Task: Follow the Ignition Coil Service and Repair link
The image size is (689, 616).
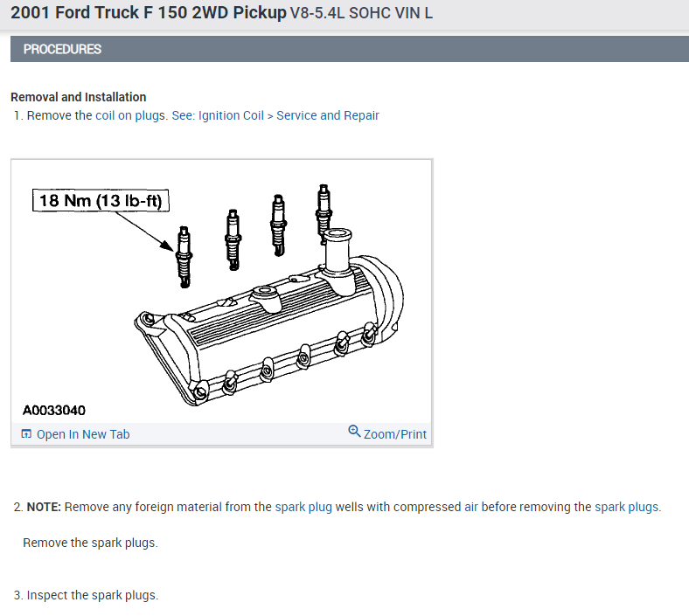Action: [275, 115]
